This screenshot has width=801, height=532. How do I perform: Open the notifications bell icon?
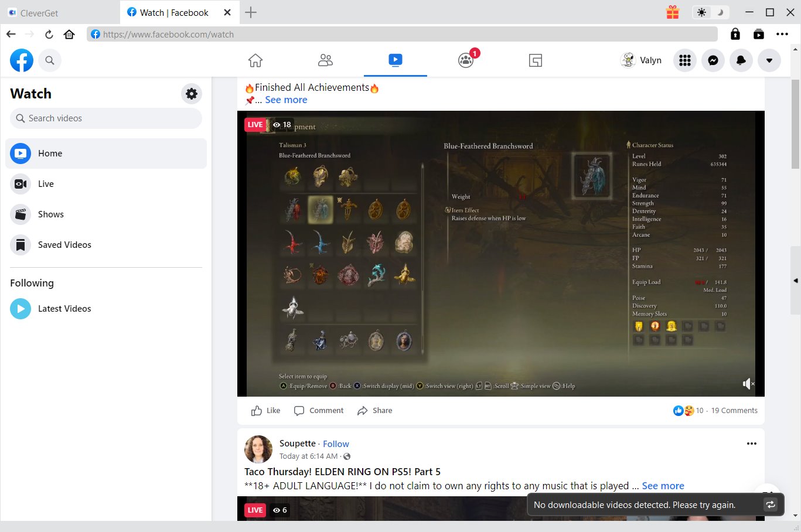coord(741,60)
